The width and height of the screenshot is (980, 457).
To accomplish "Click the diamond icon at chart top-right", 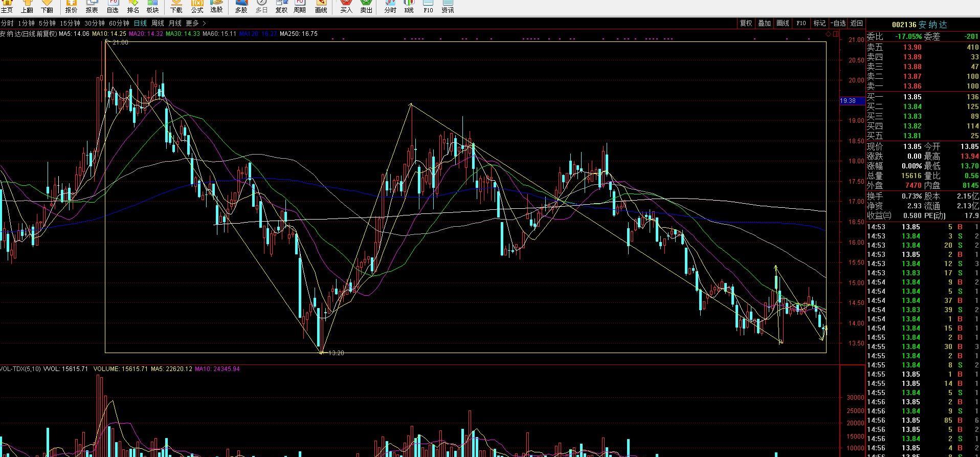I will 829,34.
